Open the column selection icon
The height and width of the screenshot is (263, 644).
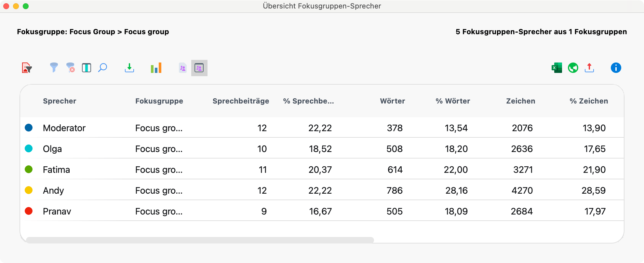click(87, 68)
